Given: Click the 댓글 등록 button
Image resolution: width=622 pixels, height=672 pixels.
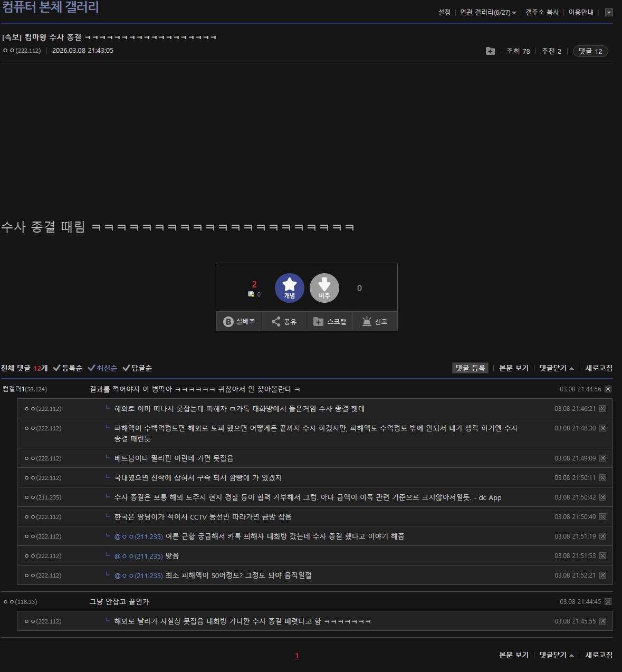Looking at the screenshot, I should pos(470,368).
